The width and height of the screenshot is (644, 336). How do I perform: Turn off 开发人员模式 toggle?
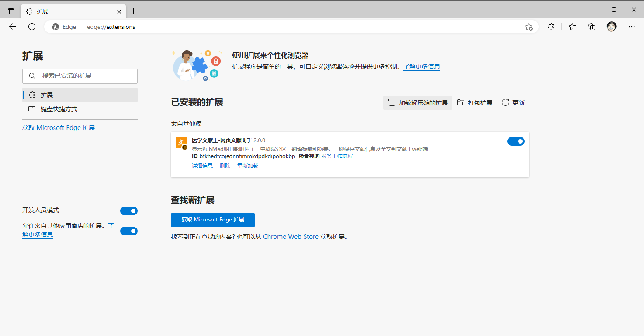129,211
